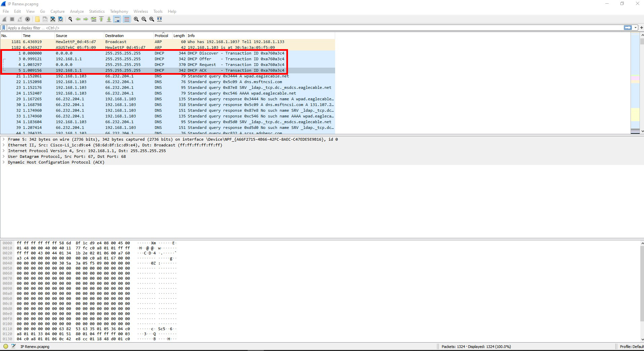Click the add filter button plus sign

click(641, 28)
